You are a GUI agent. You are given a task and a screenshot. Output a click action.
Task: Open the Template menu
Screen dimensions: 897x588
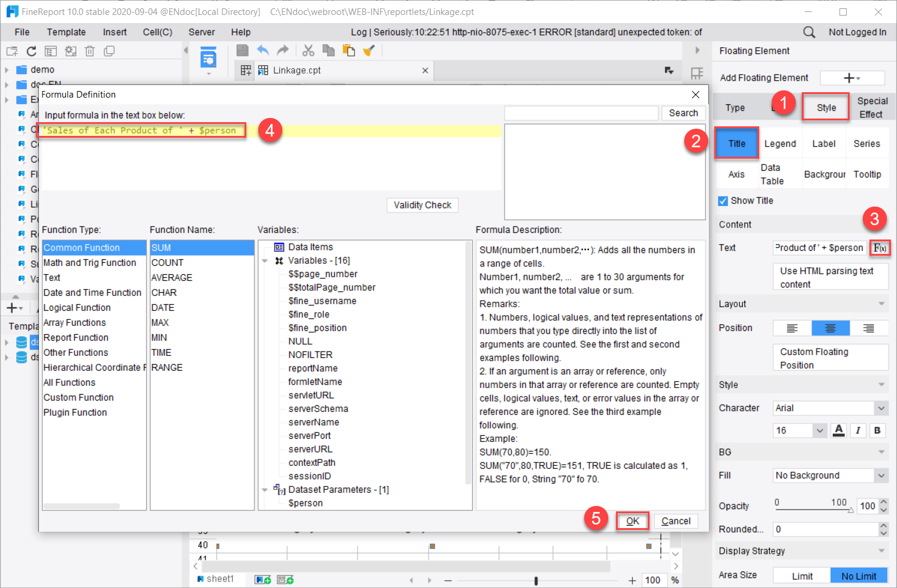(66, 32)
